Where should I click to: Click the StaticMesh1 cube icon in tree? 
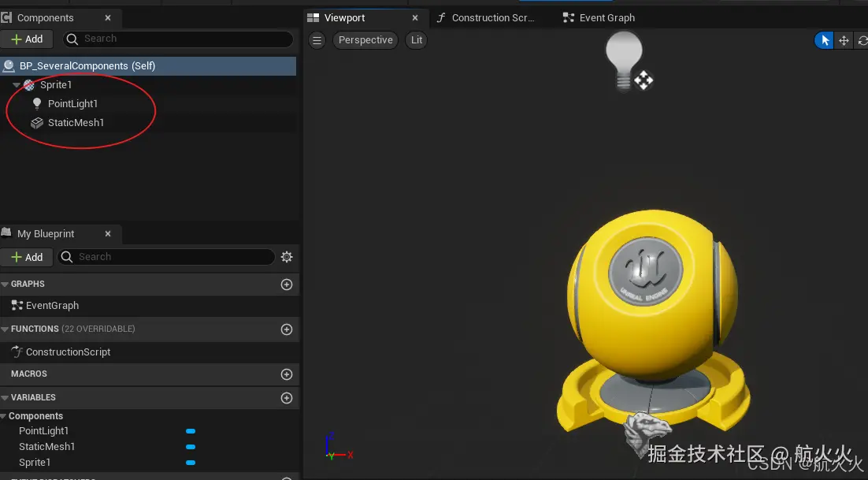(37, 123)
